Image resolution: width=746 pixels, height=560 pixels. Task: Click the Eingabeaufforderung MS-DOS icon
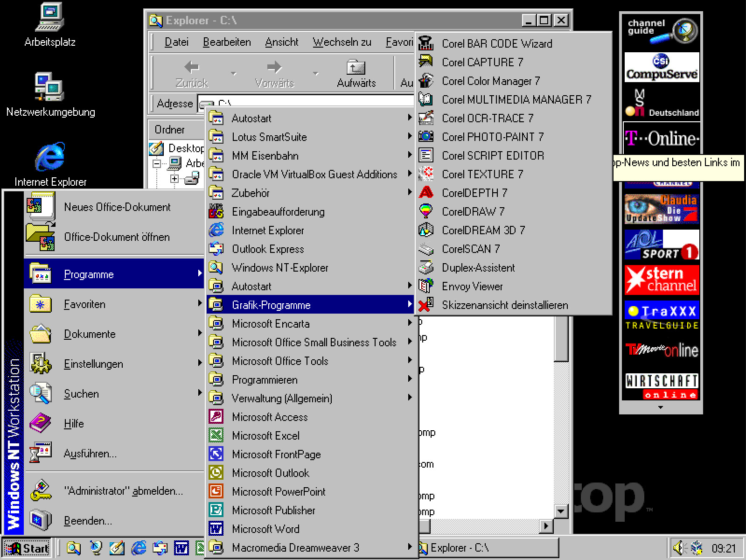(216, 211)
